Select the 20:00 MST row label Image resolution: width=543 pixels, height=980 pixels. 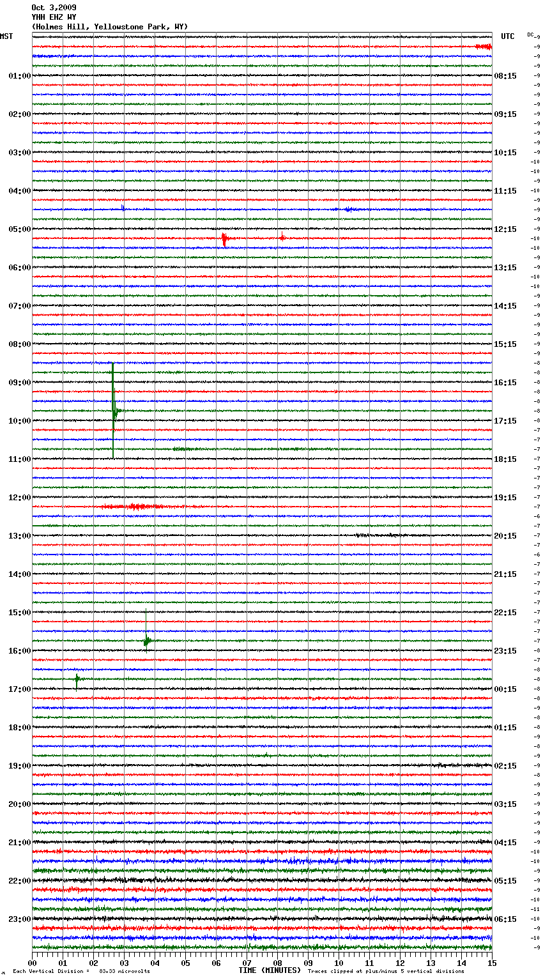(x=20, y=804)
